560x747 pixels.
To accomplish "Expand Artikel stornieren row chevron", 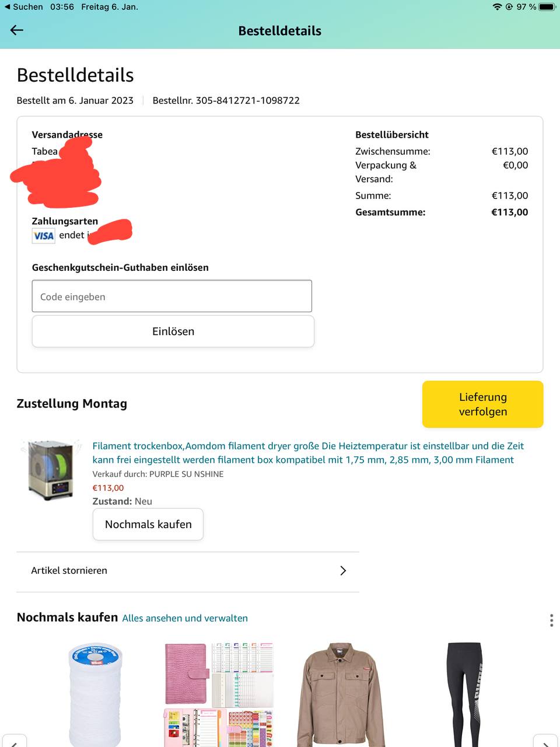I will [343, 571].
